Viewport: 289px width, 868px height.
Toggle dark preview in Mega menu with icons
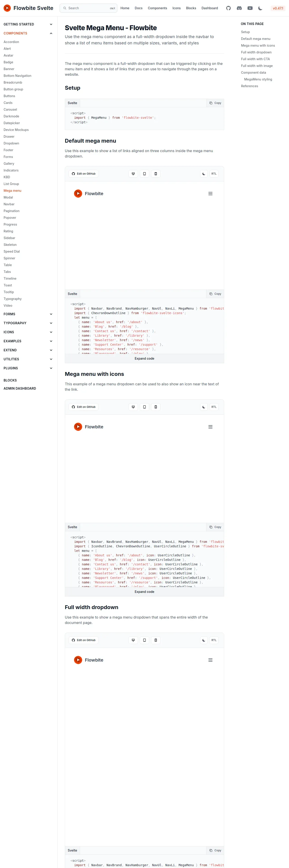point(204,407)
